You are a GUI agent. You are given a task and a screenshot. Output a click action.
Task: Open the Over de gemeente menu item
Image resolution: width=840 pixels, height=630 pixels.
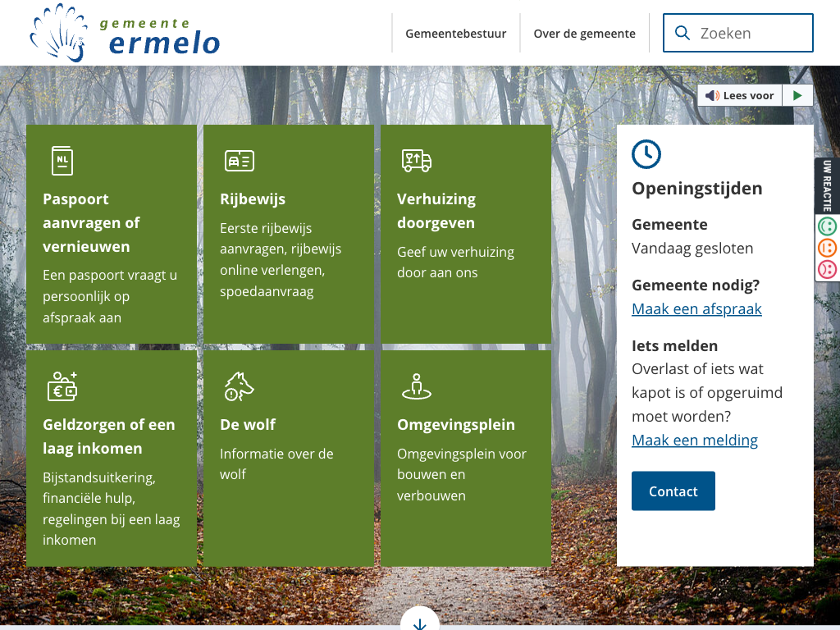click(584, 34)
